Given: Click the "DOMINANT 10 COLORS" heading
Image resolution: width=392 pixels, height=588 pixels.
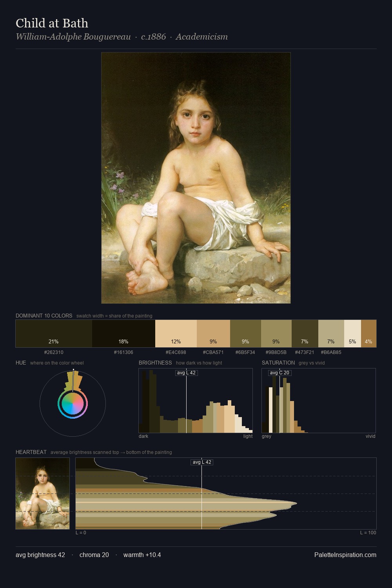Looking at the screenshot, I should 44,316.
